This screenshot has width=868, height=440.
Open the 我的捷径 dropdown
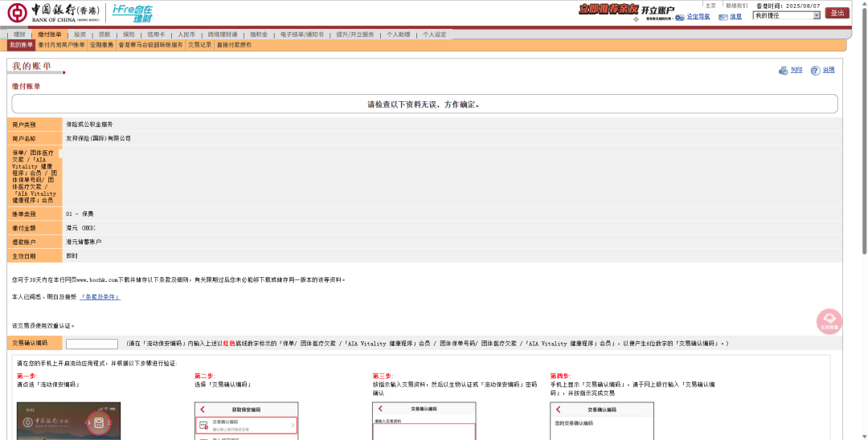[786, 15]
